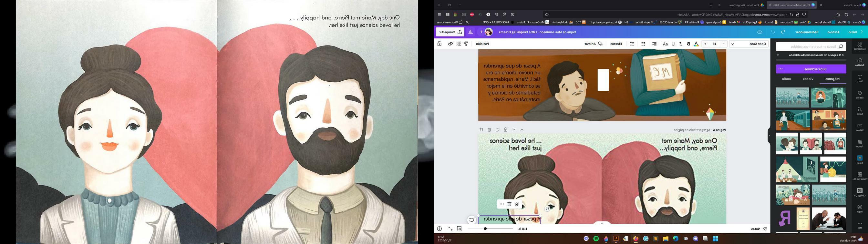
Task: Add a new page after page 6
Action: coord(481,130)
